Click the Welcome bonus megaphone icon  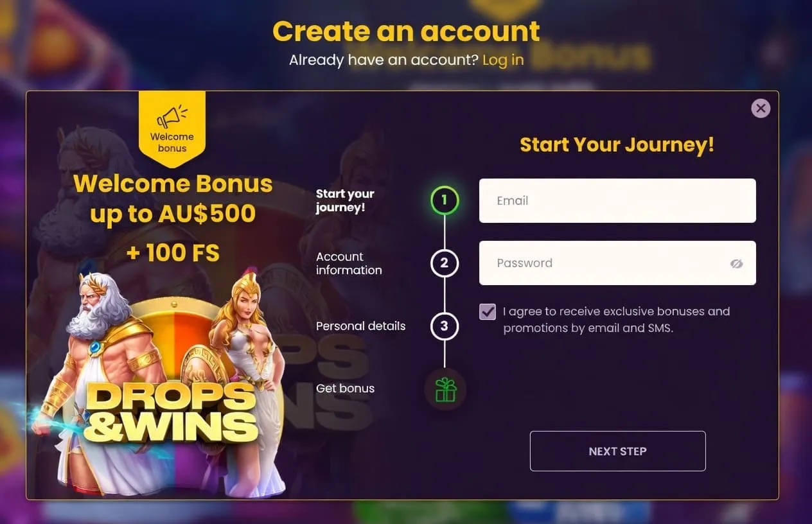pyautogui.click(x=172, y=117)
